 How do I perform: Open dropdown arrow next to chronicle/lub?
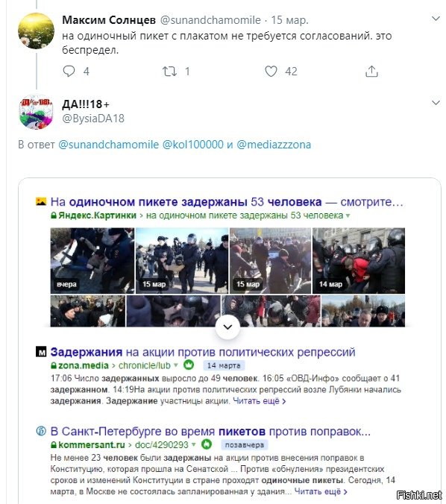(x=176, y=365)
